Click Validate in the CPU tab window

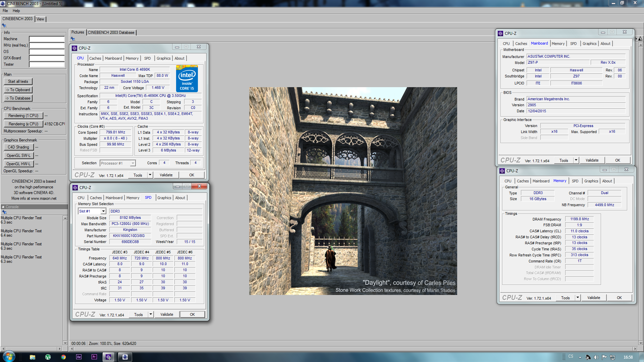(166, 175)
